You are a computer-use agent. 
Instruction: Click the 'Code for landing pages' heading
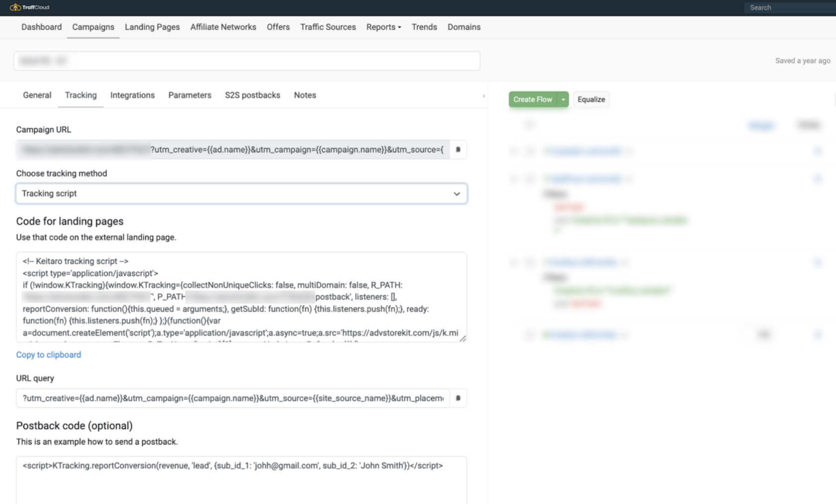70,221
